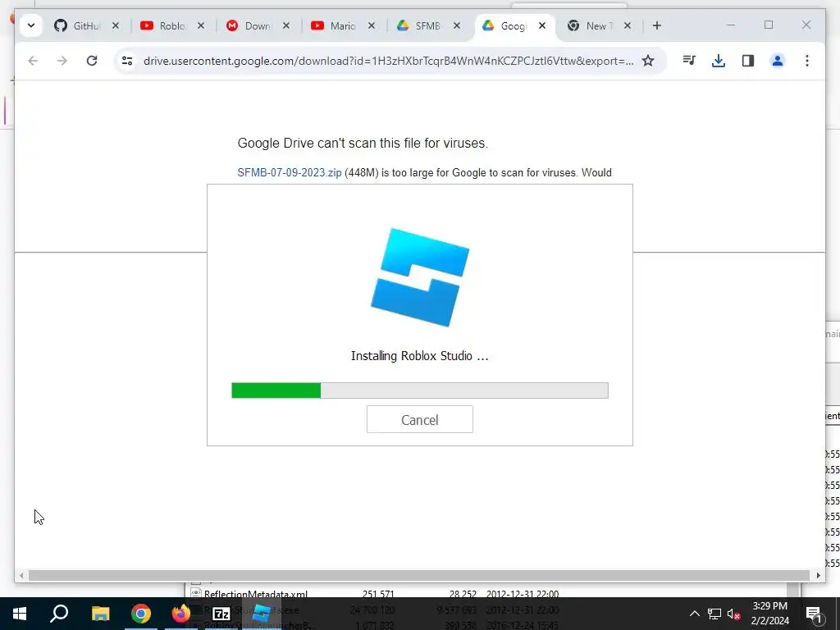Open the Chrome three-dot menu
The height and width of the screenshot is (630, 840).
807,61
